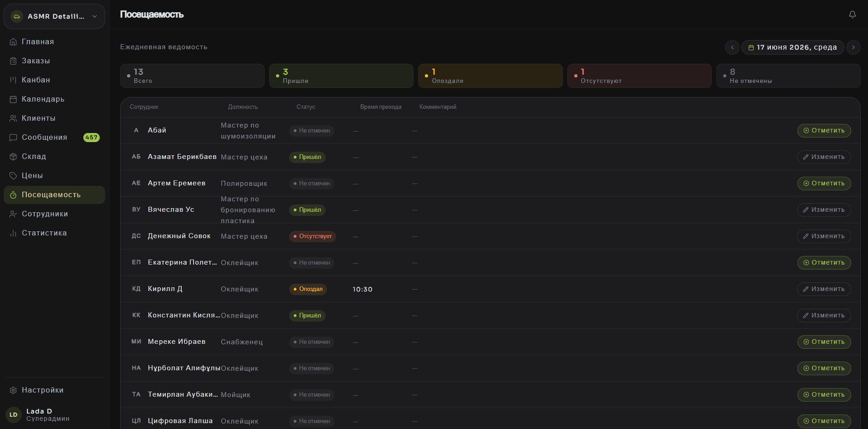Click Отметить for Абай
This screenshot has height=429, width=868.
824,131
